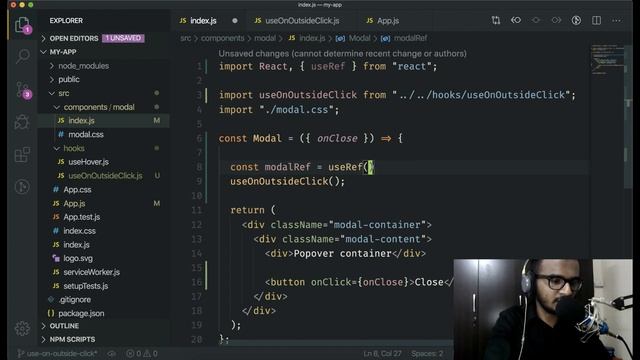Click the unsaved dot on index.js tab
640x360 pixels.
tap(235, 20)
